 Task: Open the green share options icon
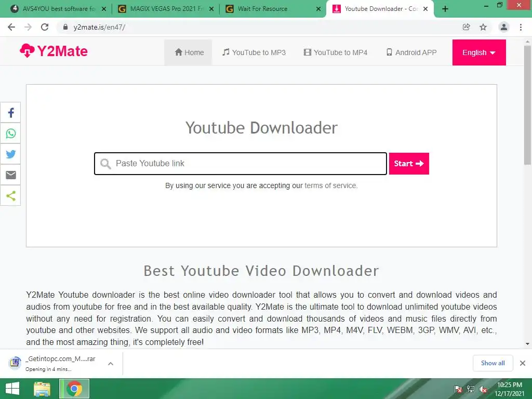tap(10, 195)
